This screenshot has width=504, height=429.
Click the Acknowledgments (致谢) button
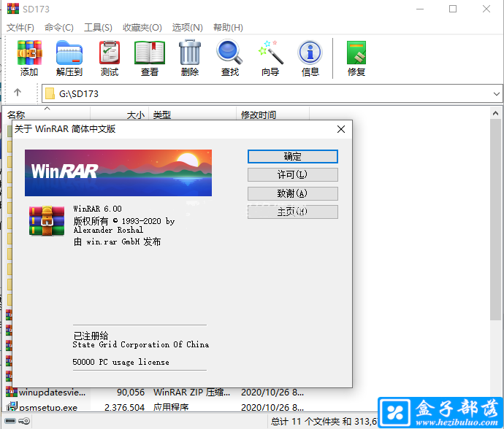(292, 193)
